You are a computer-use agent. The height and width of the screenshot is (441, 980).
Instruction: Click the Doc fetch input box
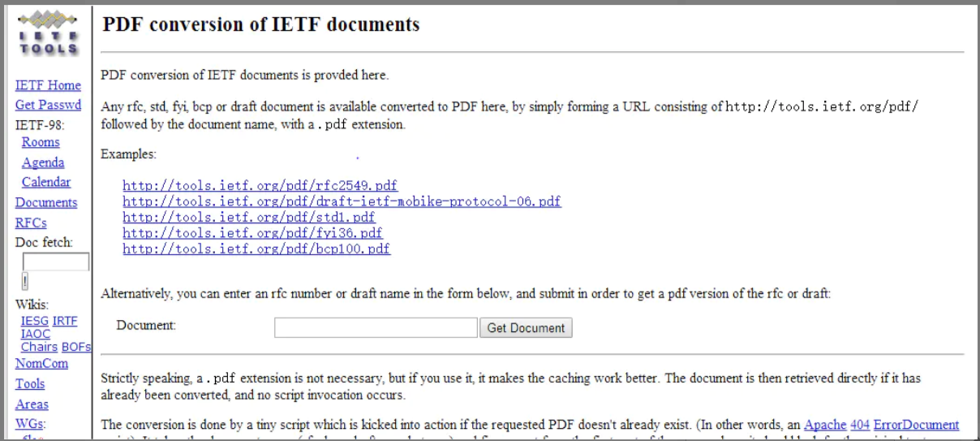point(56,262)
